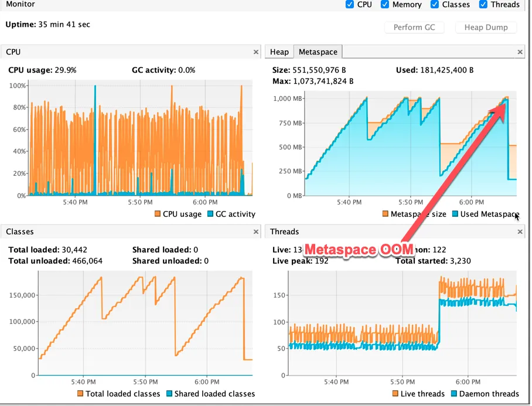Click the Total loaded classes legend swatch
This screenshot has height=406, width=532.
pyautogui.click(x=80, y=394)
